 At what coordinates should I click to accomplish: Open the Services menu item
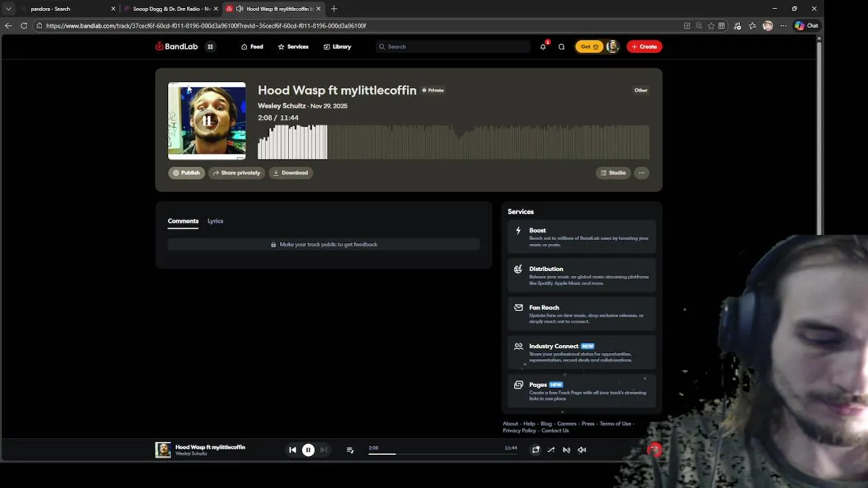293,47
